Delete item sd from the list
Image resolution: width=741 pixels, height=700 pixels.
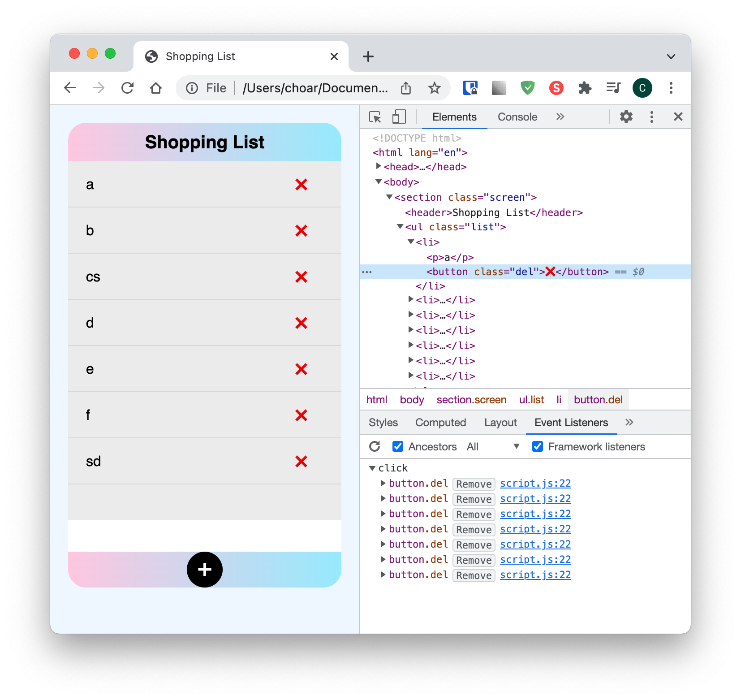(302, 462)
